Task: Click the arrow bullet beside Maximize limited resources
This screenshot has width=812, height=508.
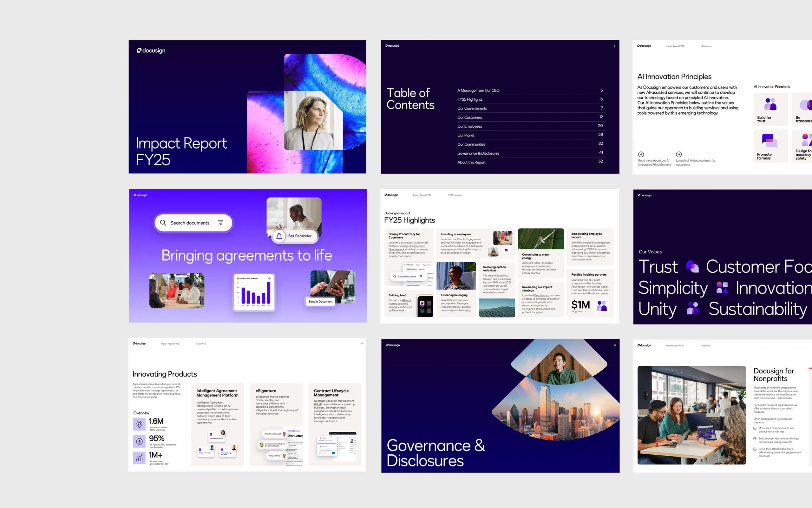Action: (x=755, y=428)
